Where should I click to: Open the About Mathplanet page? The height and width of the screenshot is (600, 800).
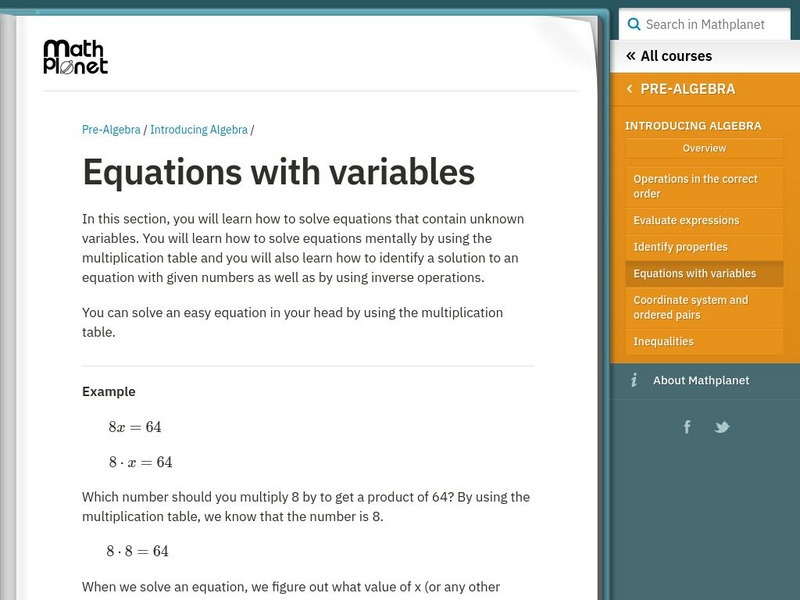[x=700, y=381]
